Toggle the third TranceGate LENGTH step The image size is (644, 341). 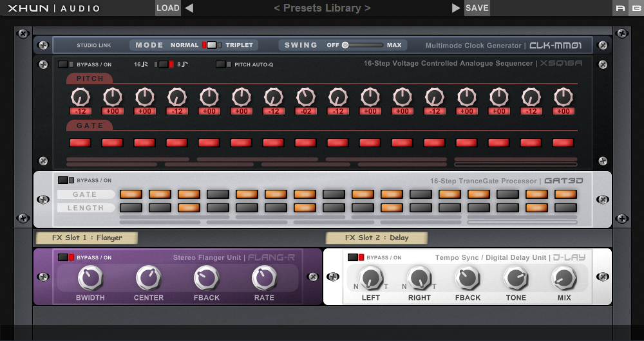(x=189, y=208)
